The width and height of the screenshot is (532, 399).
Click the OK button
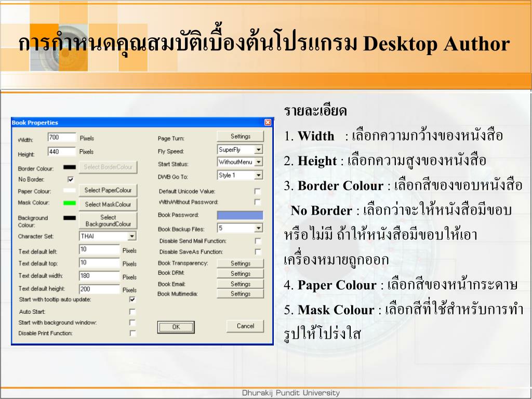point(176,327)
